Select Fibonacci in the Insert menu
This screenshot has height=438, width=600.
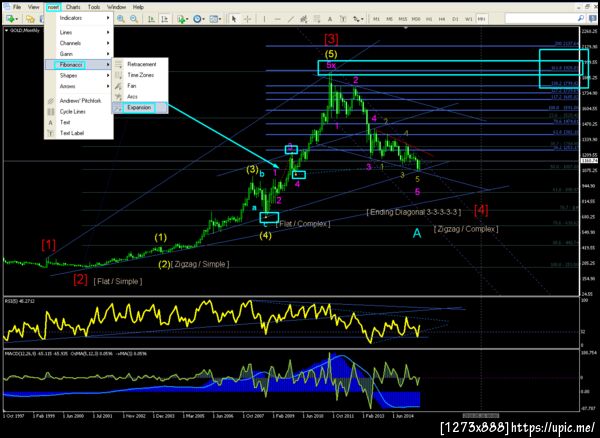[79, 65]
